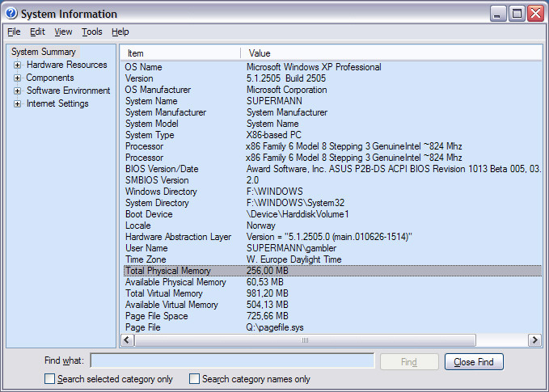The image size is (549, 392).
Task: Select the Time Zone row
Action: (332, 259)
